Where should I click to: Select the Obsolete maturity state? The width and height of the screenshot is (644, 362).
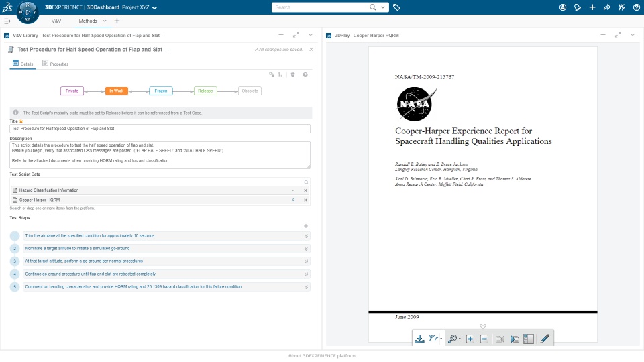(250, 90)
